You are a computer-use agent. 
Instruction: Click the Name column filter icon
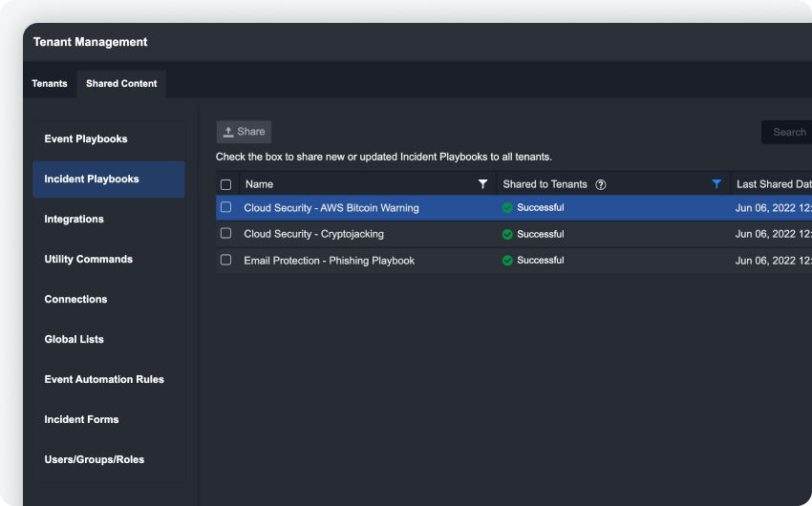[x=482, y=184]
